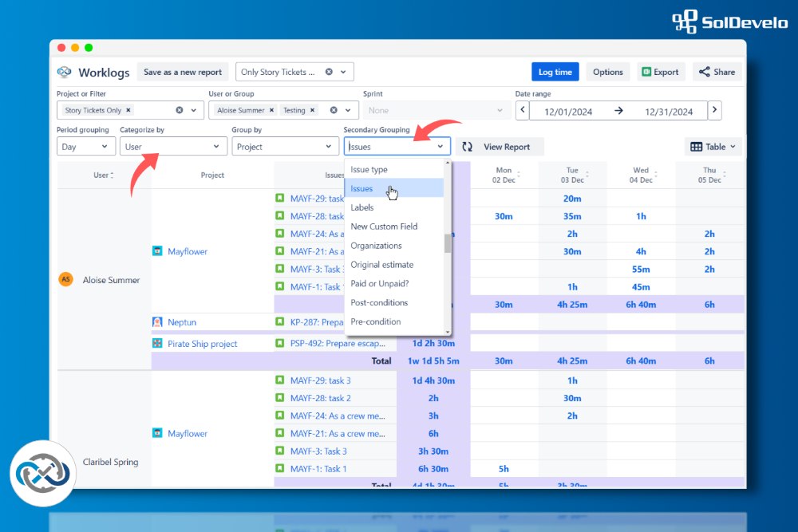This screenshot has height=532, width=798.
Task: Click the Log time button
Action: pyautogui.click(x=555, y=72)
